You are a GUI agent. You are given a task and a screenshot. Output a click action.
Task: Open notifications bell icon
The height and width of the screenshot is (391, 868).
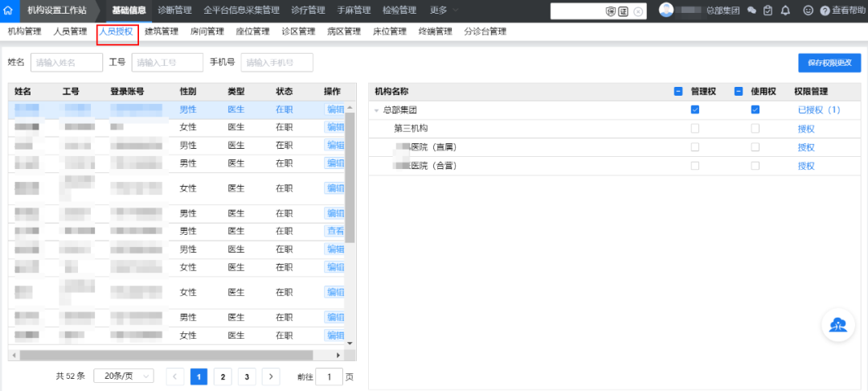[x=785, y=10]
